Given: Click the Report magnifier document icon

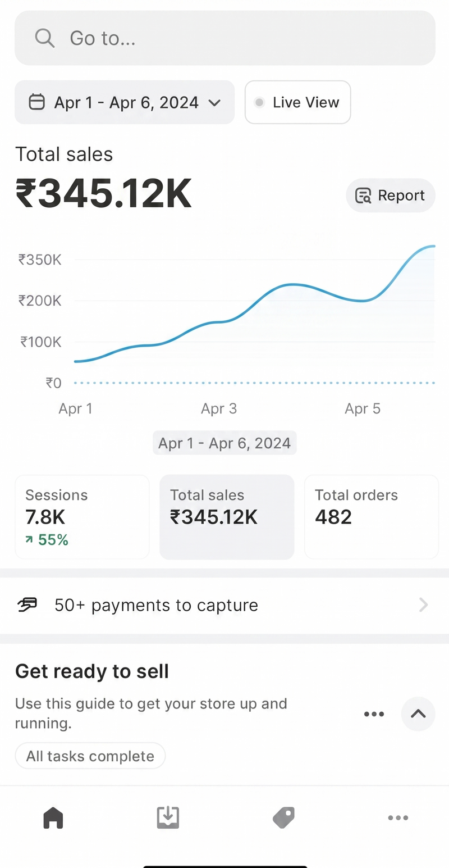Looking at the screenshot, I should [x=363, y=196].
